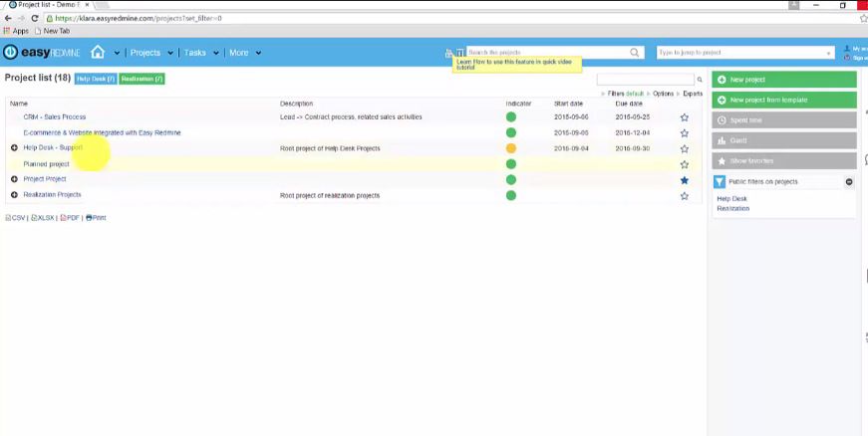Export the list as CSV
Screen dimensions: 868x436
click(15, 218)
